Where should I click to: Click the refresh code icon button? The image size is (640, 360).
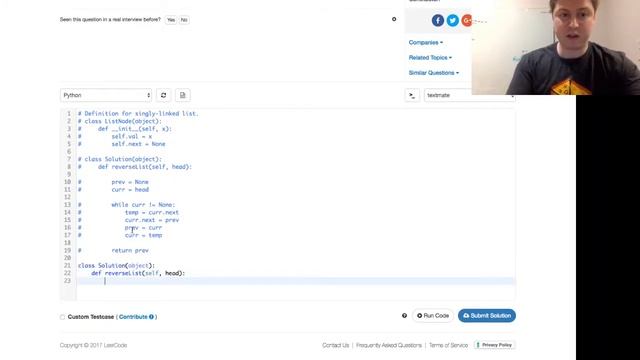pyautogui.click(x=164, y=95)
